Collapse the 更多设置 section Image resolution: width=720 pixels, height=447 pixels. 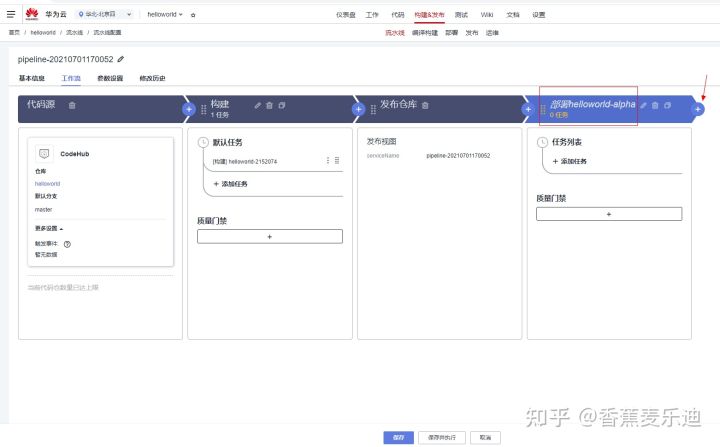point(49,228)
